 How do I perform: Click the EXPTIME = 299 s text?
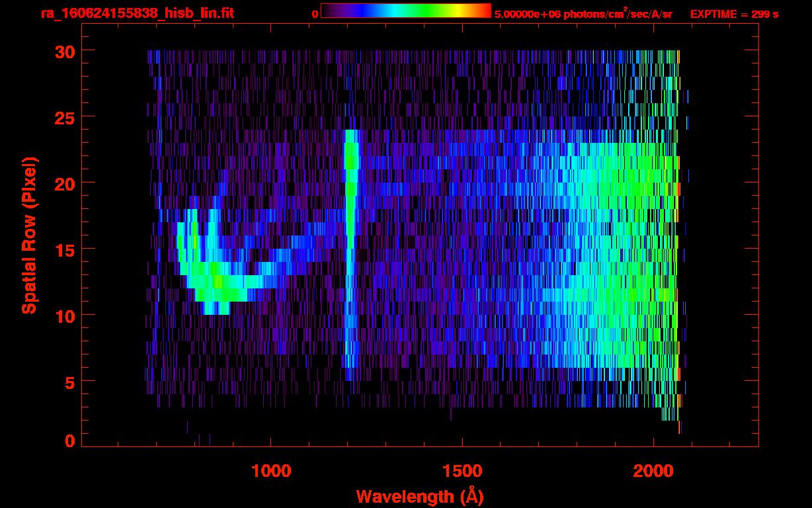click(734, 14)
